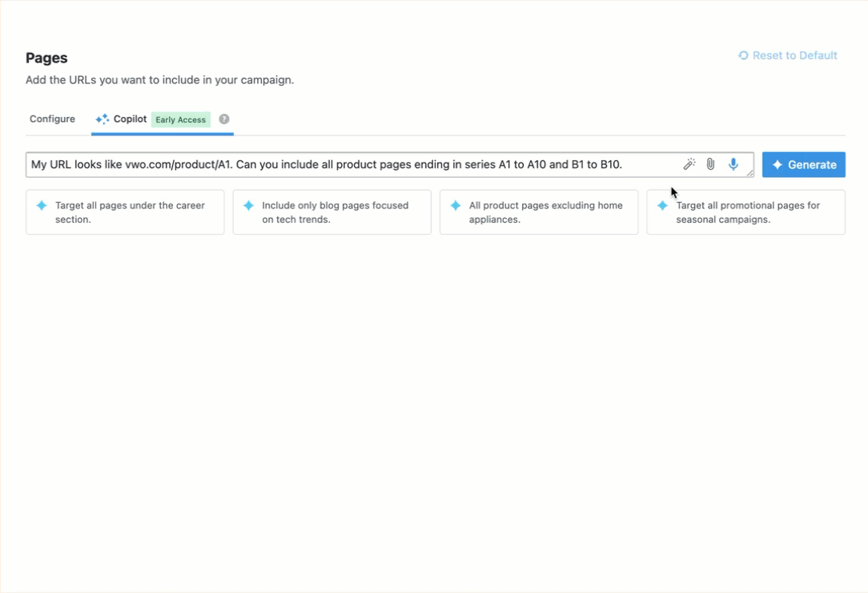Select the Copilot tab
Image resolution: width=868 pixels, height=593 pixels.
tap(163, 119)
